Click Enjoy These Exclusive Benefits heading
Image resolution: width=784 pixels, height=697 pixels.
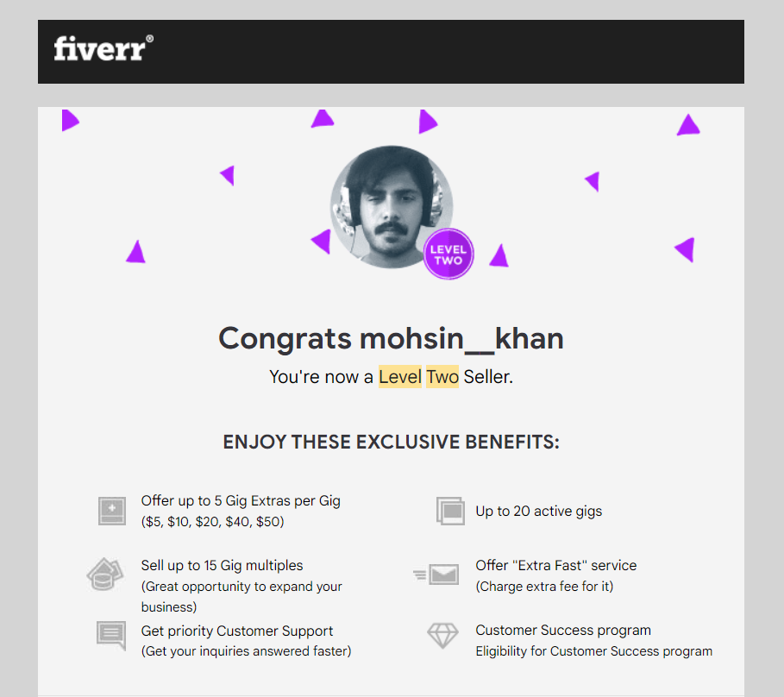391,442
